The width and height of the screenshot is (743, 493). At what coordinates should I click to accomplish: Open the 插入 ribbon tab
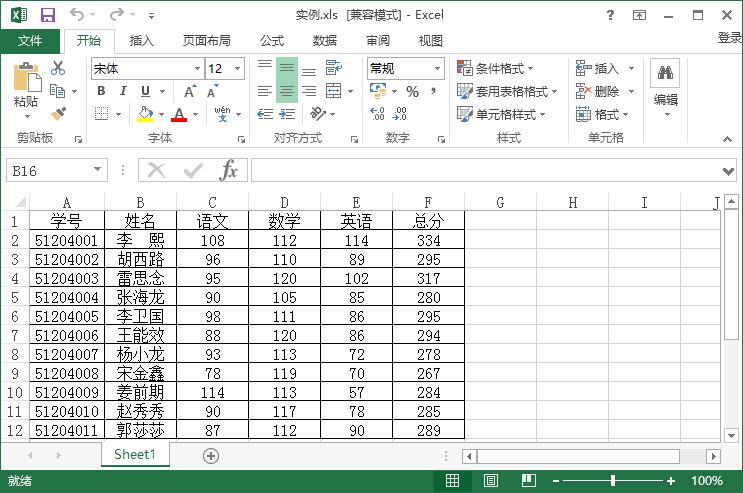tap(142, 41)
